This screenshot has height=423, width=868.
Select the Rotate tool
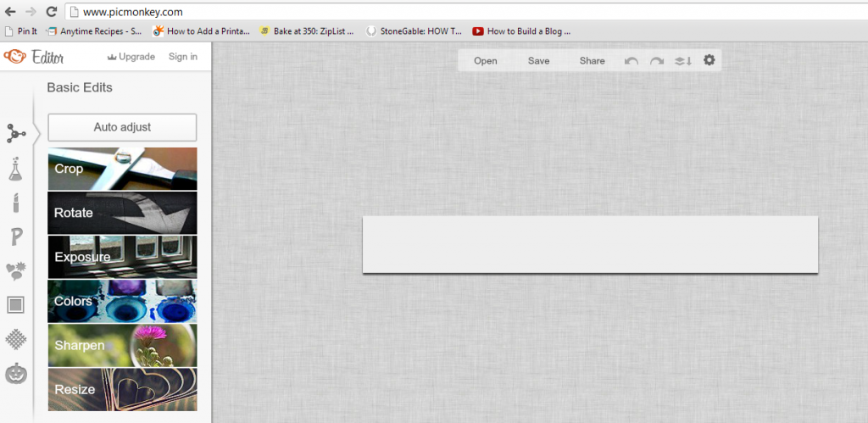pos(122,213)
